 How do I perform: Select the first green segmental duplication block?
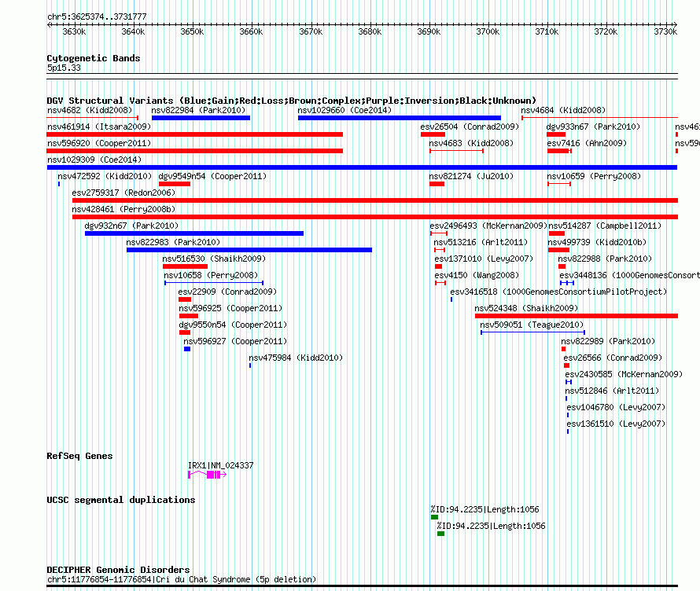434,517
